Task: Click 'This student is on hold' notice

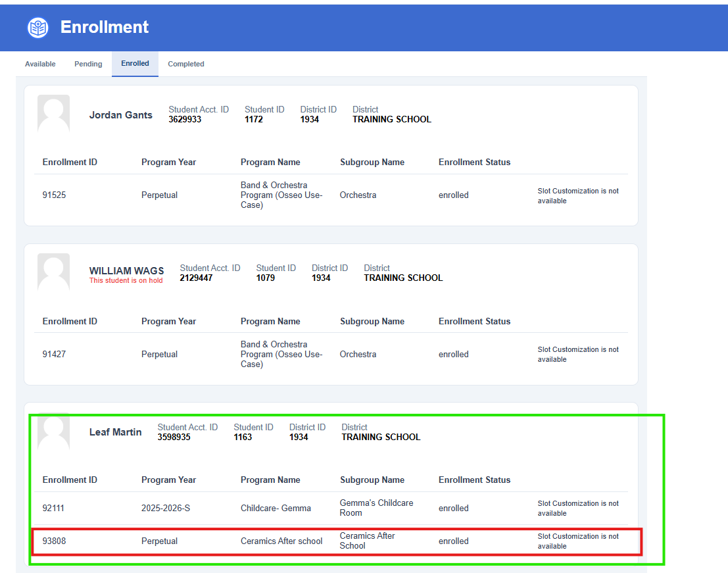Action: coord(126,281)
